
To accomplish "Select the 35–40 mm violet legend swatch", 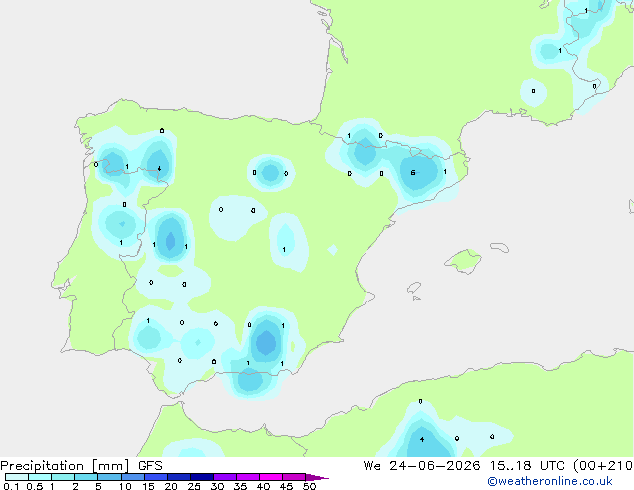I will (248, 477).
